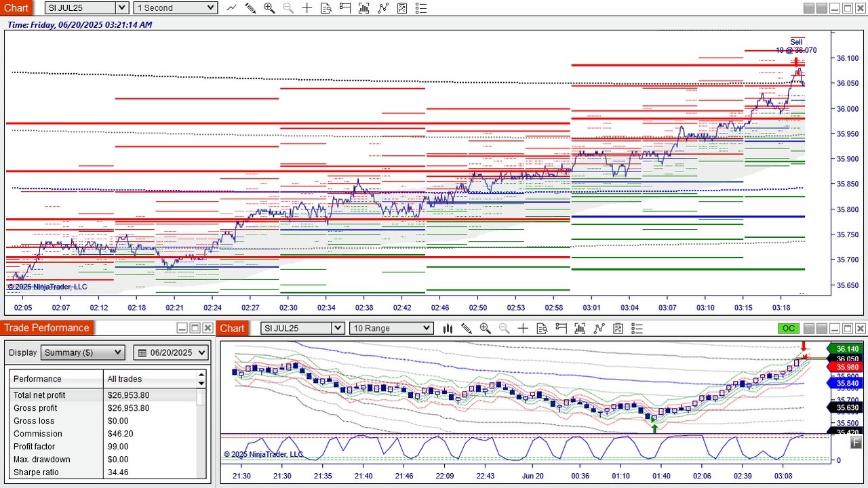Select drawing tools pencil in bottom chart toolbar
The image size is (868, 488).
467,329
